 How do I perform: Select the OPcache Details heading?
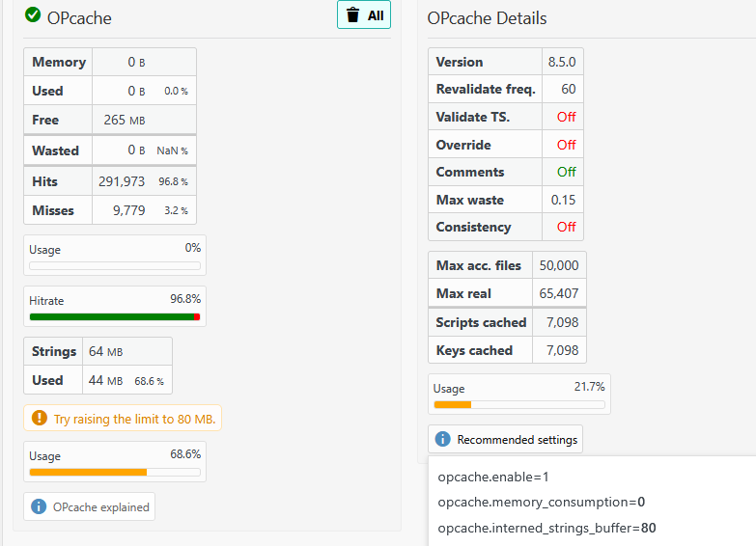(487, 18)
